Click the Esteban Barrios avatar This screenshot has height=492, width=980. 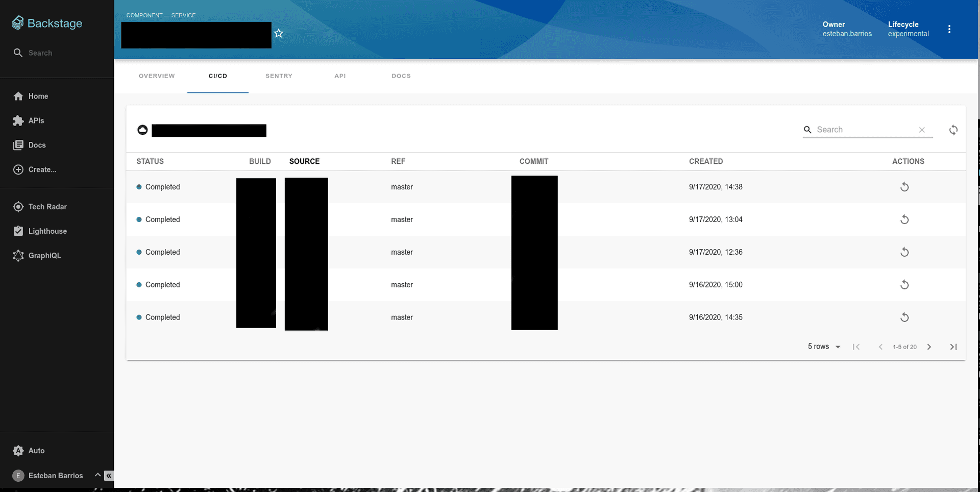[18, 476]
